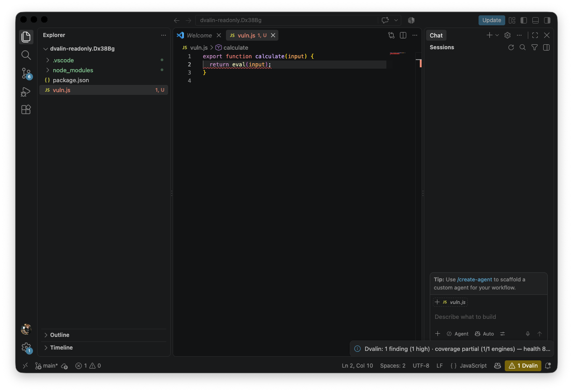
Task: Open Chat panel More Actions ellipsis
Action: [519, 35]
